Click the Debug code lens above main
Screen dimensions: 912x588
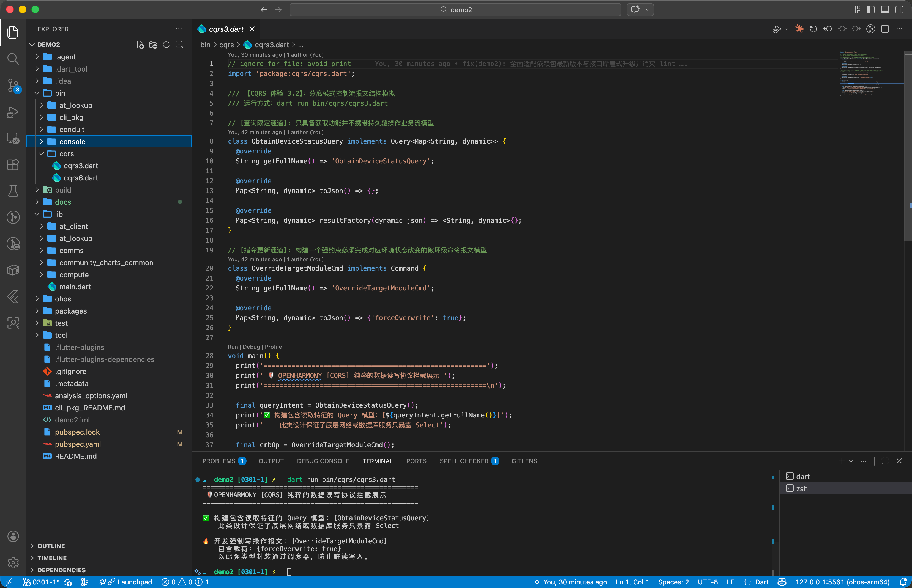(251, 347)
